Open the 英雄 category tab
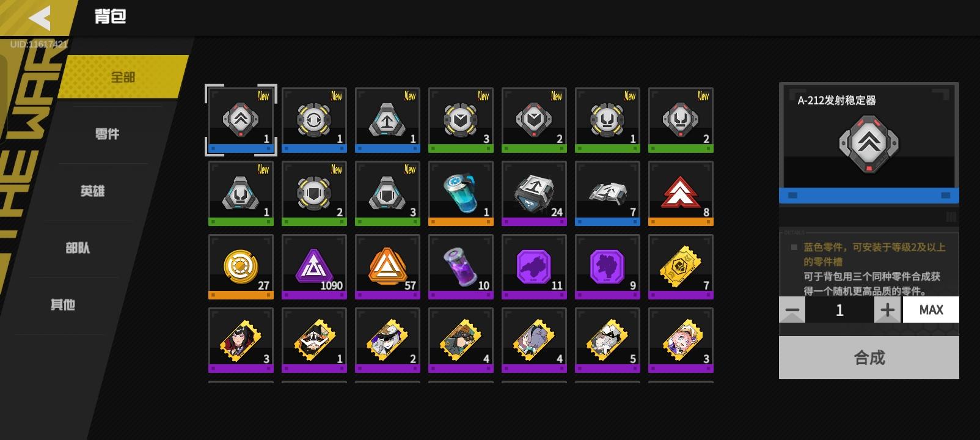This screenshot has height=440, width=980. pyautogui.click(x=92, y=191)
